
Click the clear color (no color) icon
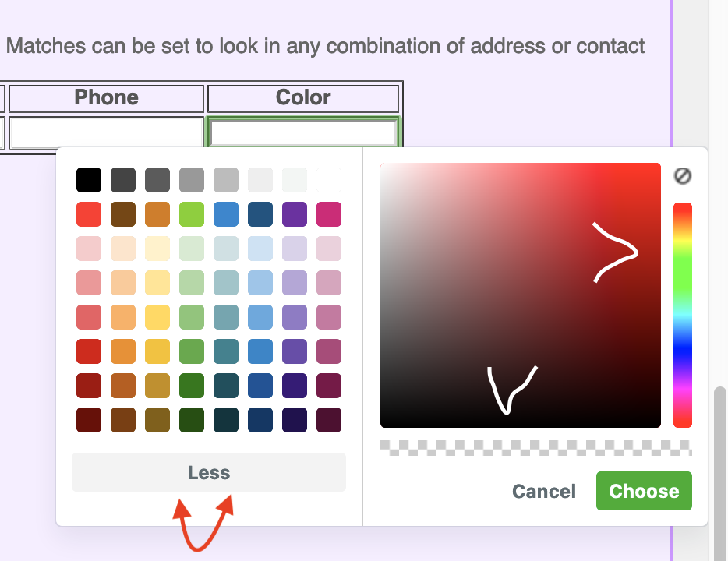tap(682, 176)
